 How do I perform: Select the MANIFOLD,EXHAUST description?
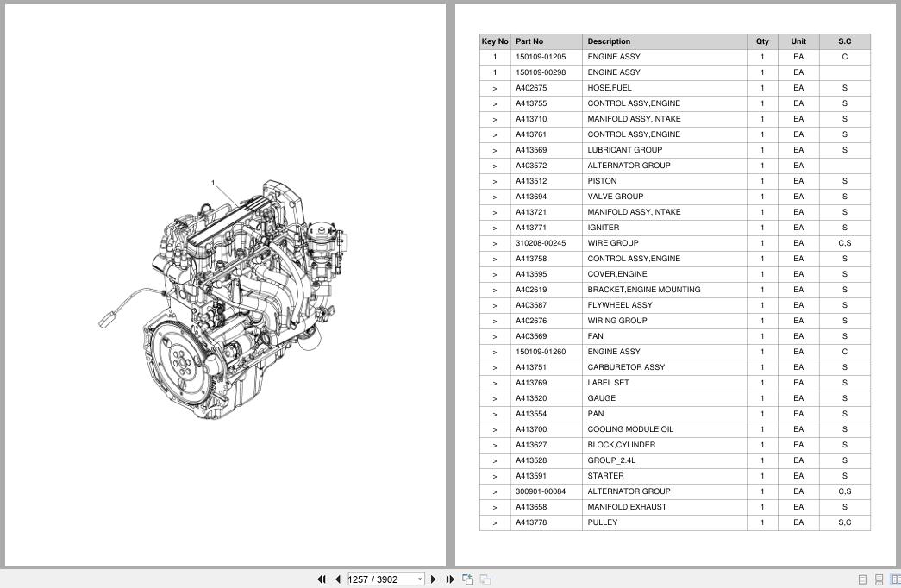pos(627,507)
